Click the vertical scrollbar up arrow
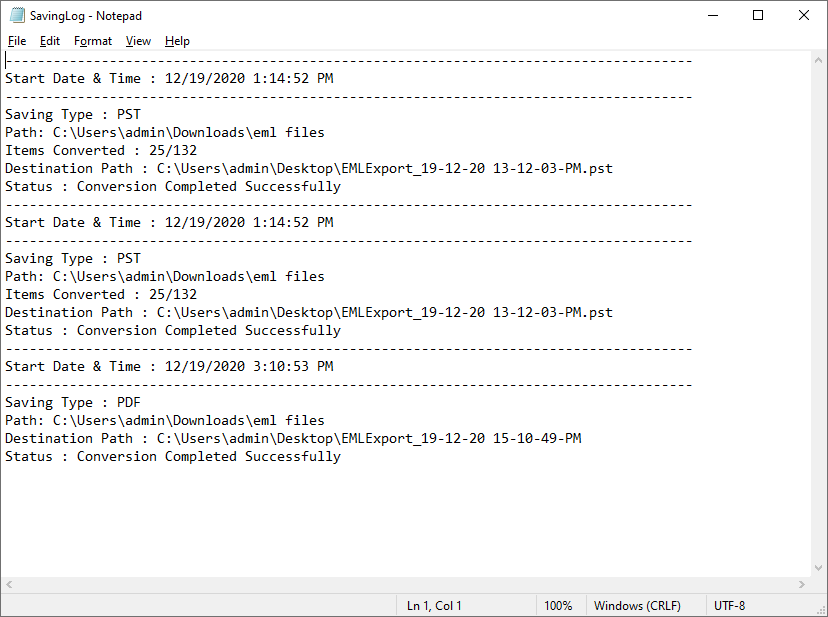Image resolution: width=828 pixels, height=617 pixels. 818,60
